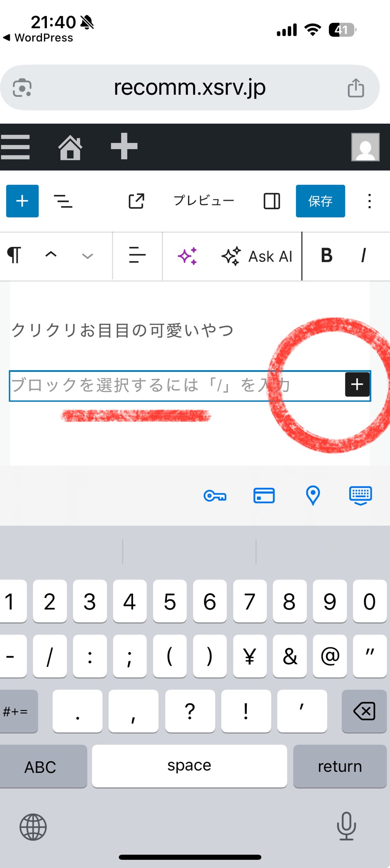Tap the browser URL recomm.xsrv.jp
This screenshot has height=868, width=390.
point(190,88)
